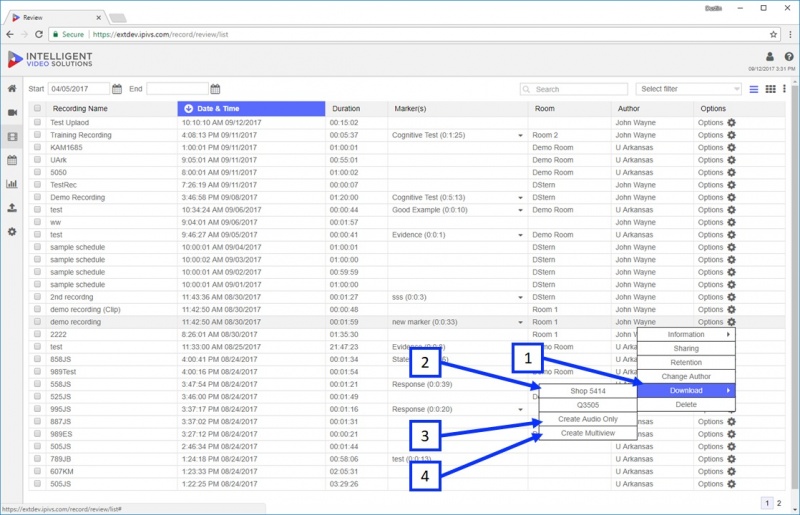The width and height of the screenshot is (800, 515).
Task: Check the Test Uplaod row checkbox
Action: pos(37,122)
